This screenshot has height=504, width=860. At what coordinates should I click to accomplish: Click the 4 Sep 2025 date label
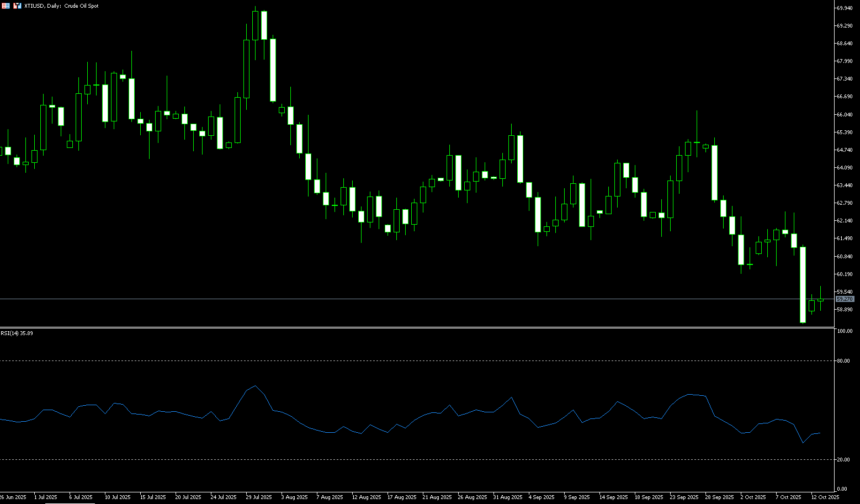[542, 497]
